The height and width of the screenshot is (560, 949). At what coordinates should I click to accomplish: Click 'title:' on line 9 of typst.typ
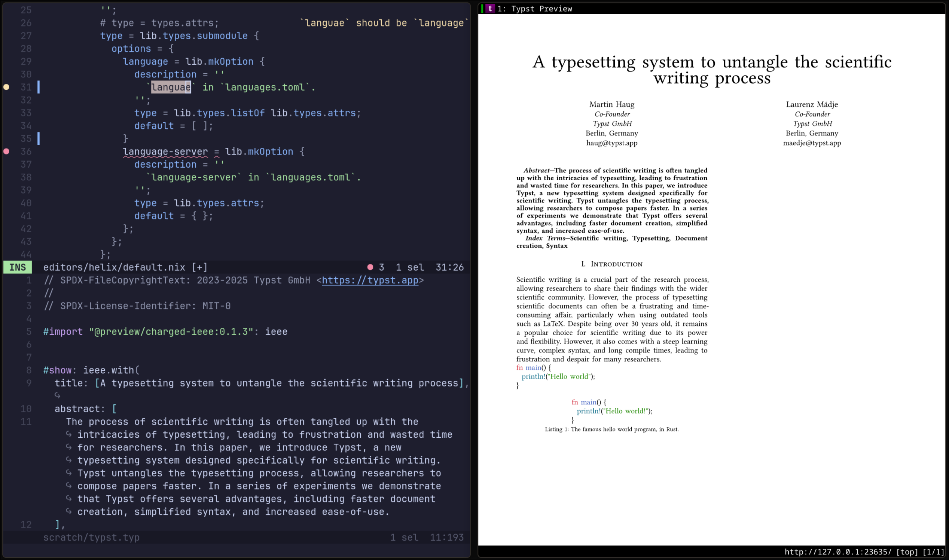71,383
